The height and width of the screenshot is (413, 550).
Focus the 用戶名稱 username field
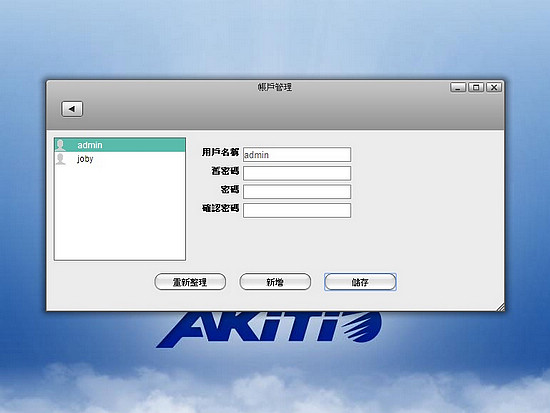pyautogui.click(x=297, y=154)
